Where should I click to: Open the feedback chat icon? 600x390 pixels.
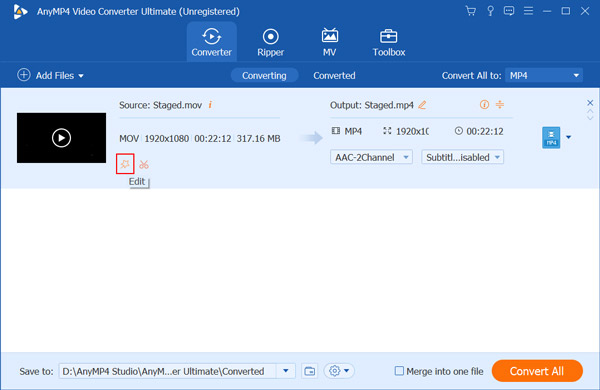coord(509,11)
